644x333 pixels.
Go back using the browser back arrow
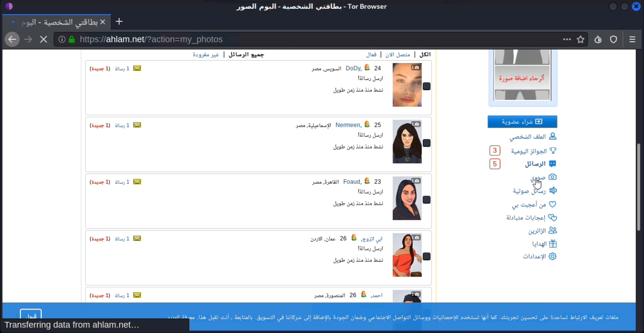tap(12, 39)
